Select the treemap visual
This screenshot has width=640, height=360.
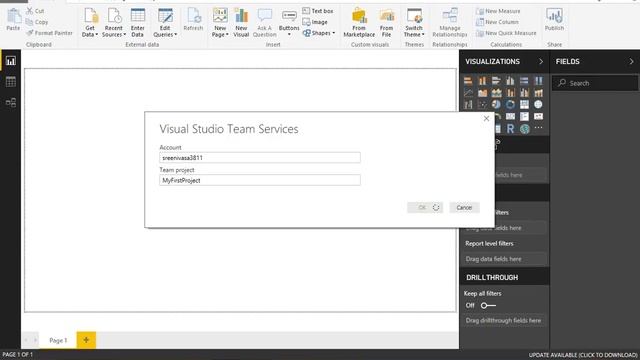coord(524,104)
